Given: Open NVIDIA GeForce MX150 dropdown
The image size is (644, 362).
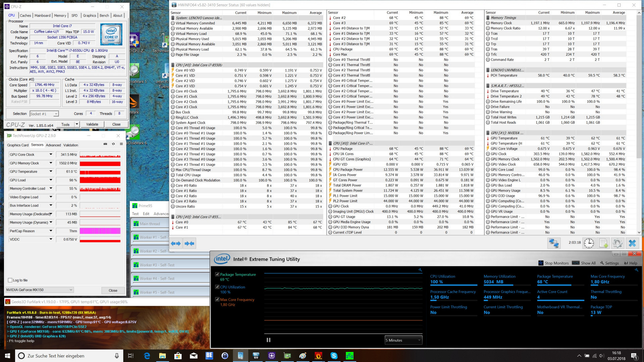Looking at the screenshot, I should pyautogui.click(x=39, y=290).
